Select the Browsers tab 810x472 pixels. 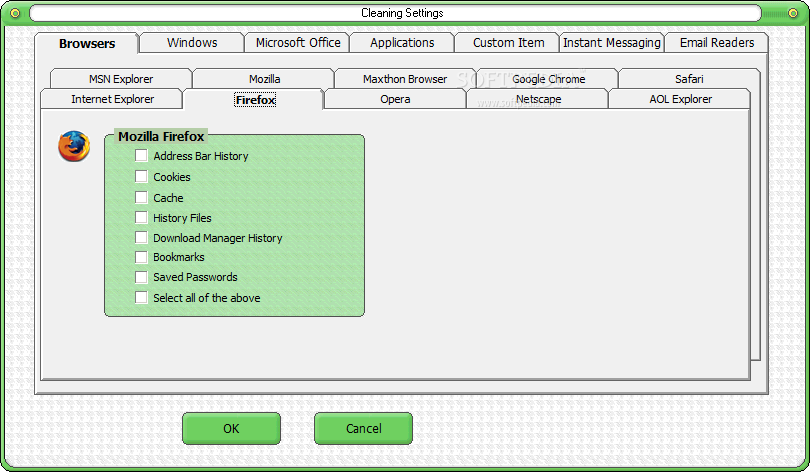point(87,43)
